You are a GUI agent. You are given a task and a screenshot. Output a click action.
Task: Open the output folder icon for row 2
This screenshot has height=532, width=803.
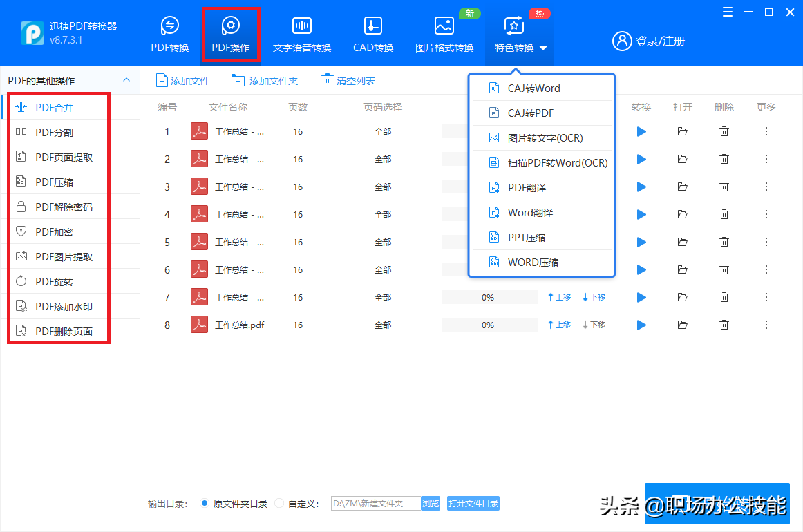pos(682,159)
